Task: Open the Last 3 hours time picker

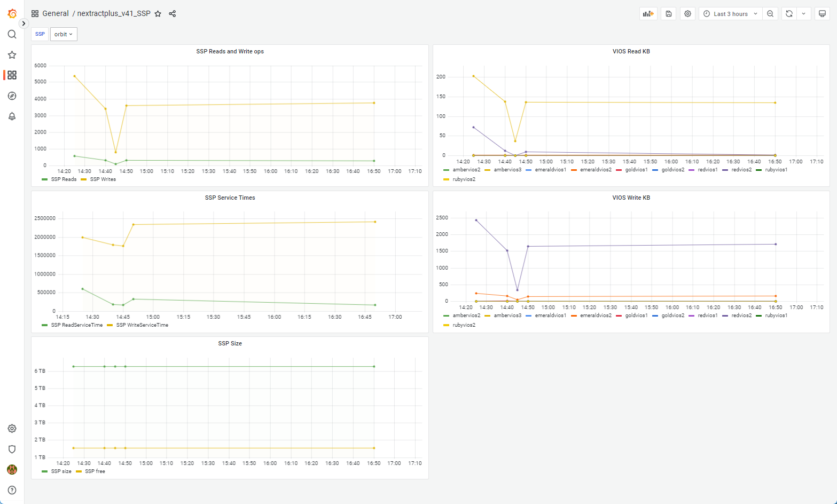Action: click(730, 14)
